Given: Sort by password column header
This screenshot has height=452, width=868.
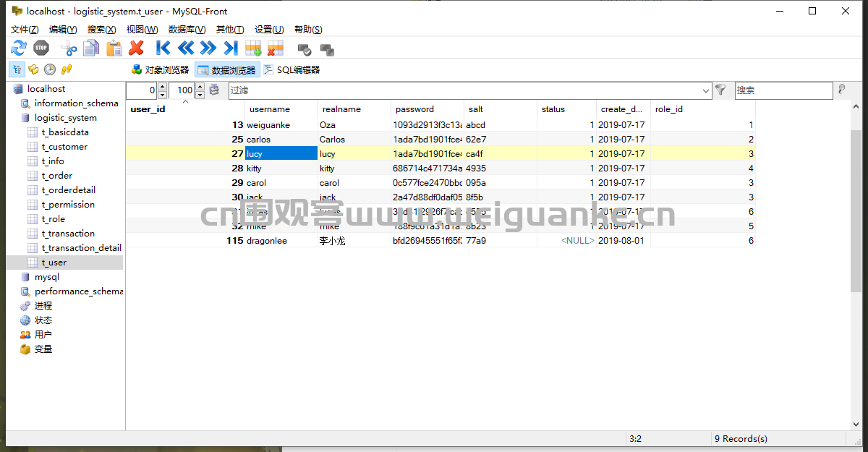Looking at the screenshot, I should (x=427, y=109).
